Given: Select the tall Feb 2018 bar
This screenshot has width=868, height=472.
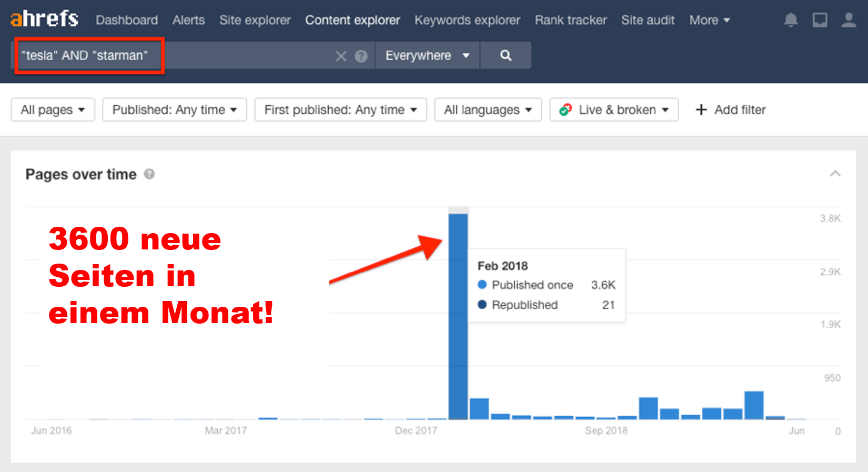Looking at the screenshot, I should pyautogui.click(x=458, y=316).
